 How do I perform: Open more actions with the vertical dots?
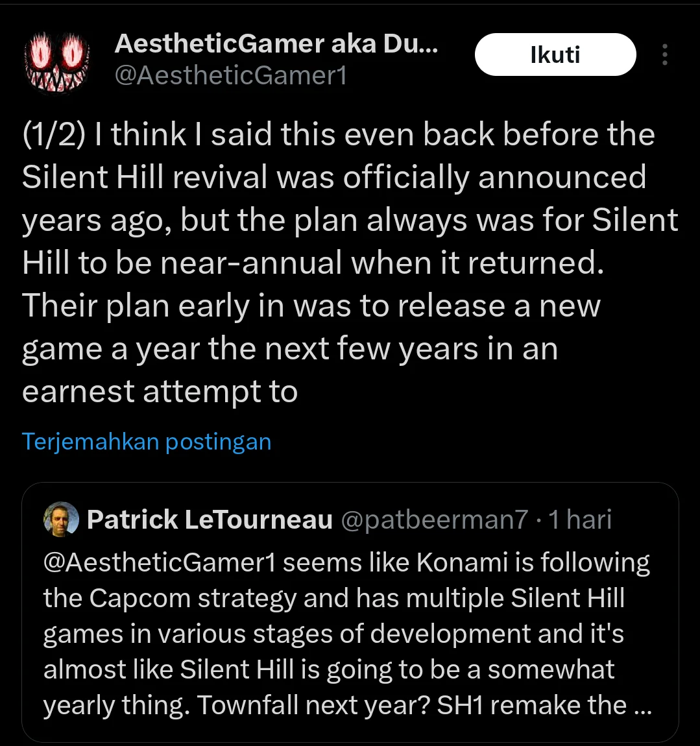click(x=664, y=54)
